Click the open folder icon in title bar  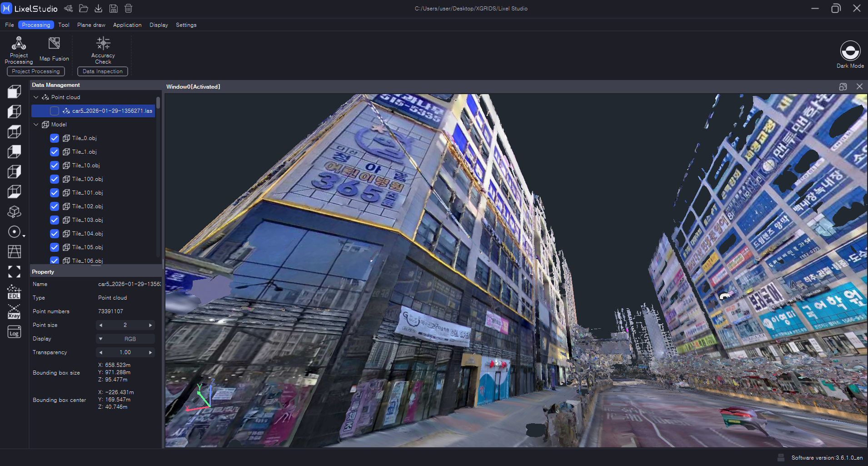coord(84,9)
